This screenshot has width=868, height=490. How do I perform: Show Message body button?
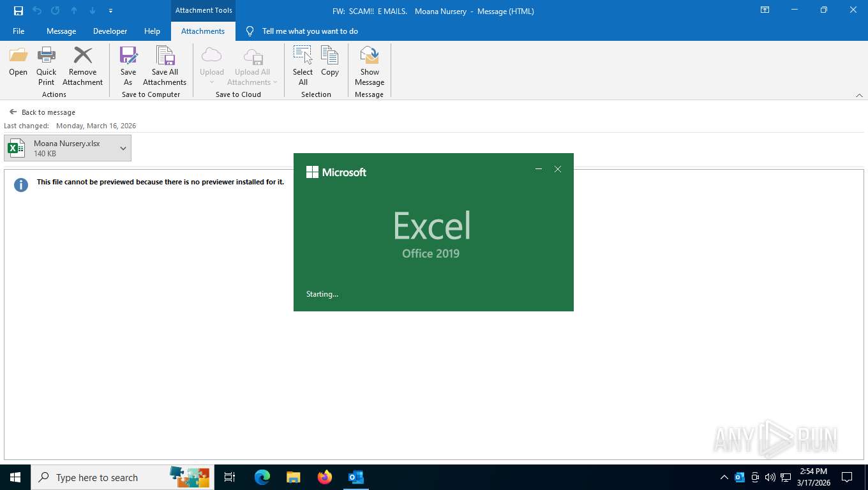click(x=370, y=66)
